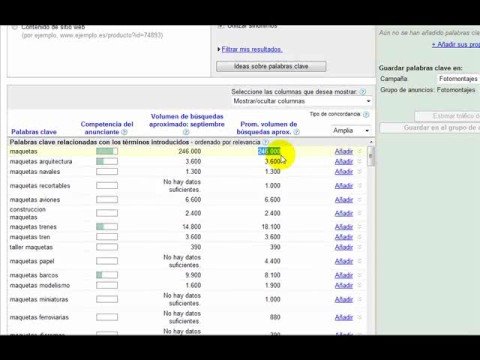480x360 pixels.
Task: Add keyword maquetas tren via Añadir
Action: click(344, 237)
